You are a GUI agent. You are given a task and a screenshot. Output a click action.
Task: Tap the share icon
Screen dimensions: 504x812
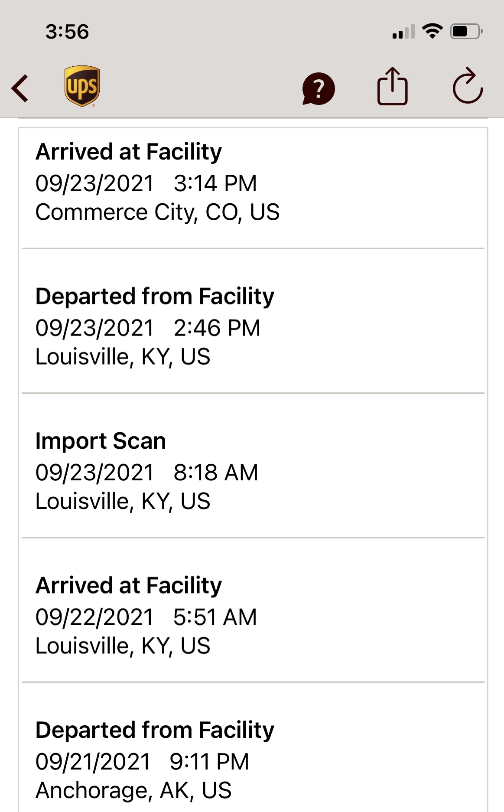coord(392,86)
